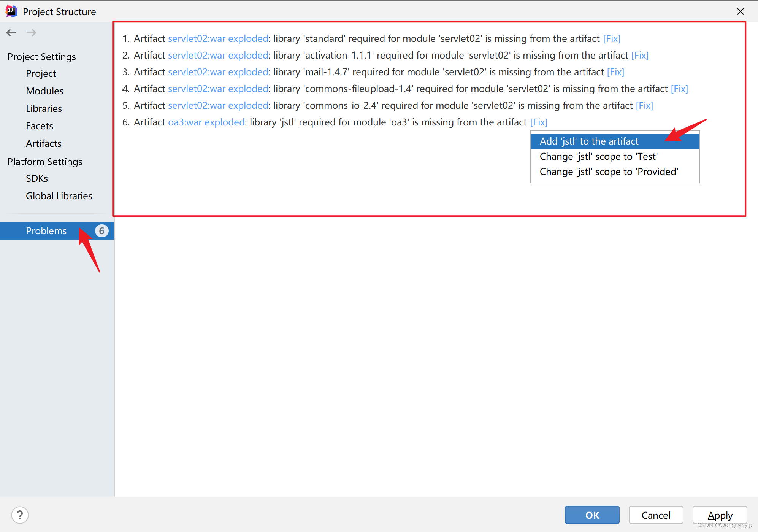Select Change 'jstl' scope to 'Provided'
The width and height of the screenshot is (758, 532).
click(x=609, y=172)
